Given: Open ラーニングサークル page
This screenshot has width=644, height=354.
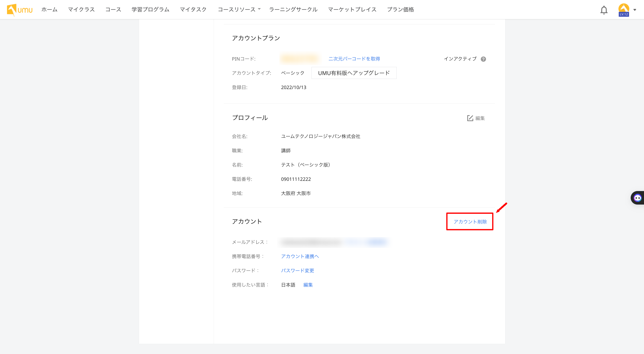Looking at the screenshot, I should [x=293, y=9].
